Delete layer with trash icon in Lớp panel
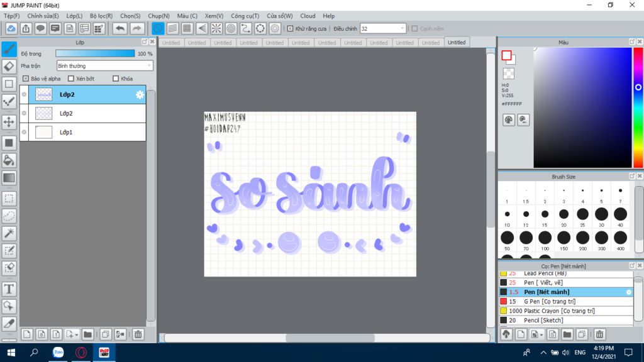 tap(138, 334)
